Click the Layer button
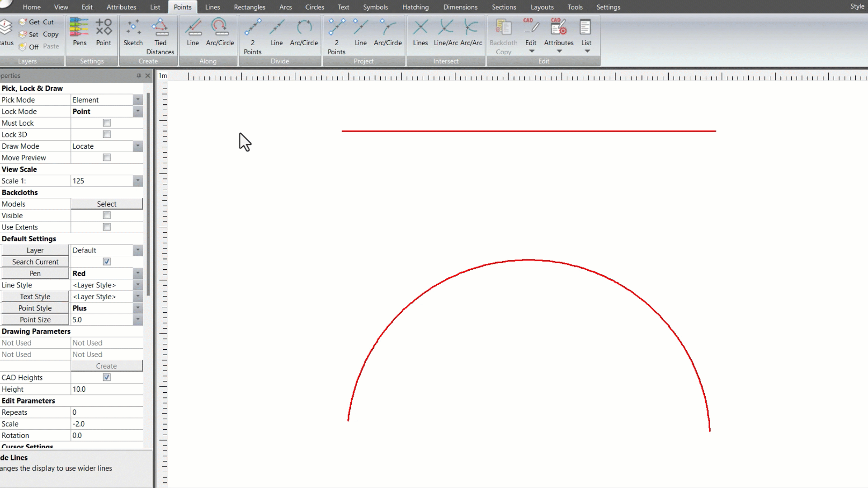The width and height of the screenshot is (868, 488). (x=35, y=250)
